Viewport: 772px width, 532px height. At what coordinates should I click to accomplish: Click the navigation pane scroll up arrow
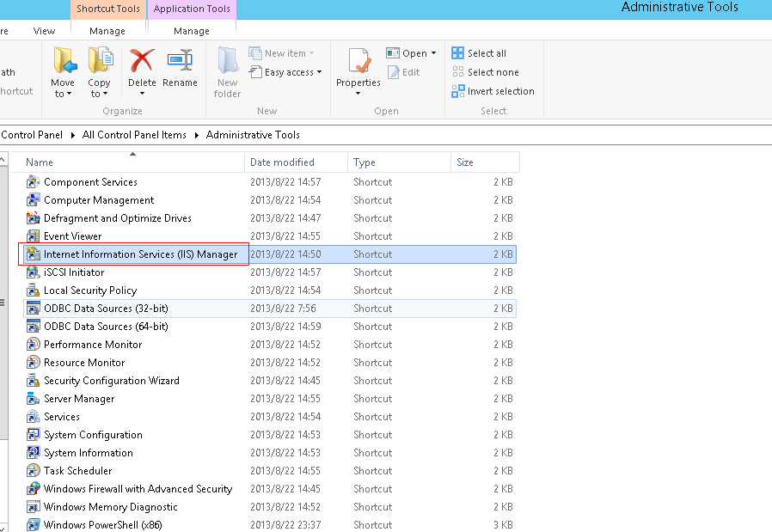click(x=3, y=160)
